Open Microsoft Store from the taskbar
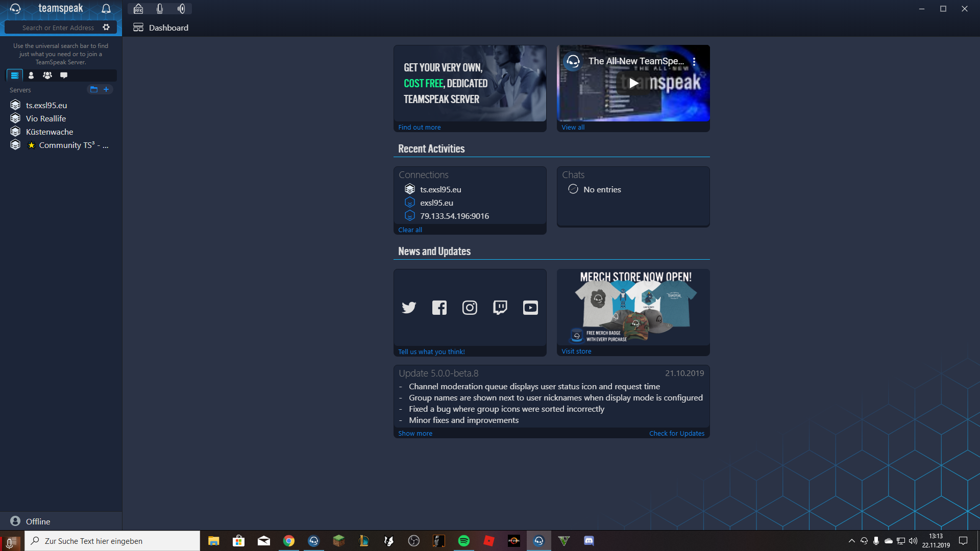Screen dimensions: 980x551 (x=239, y=541)
